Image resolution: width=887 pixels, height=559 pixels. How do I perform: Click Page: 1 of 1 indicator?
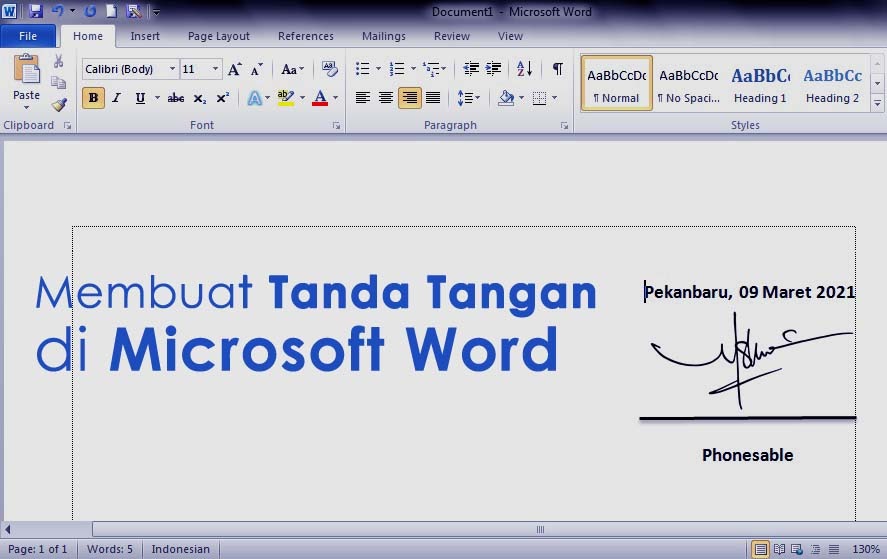37,549
